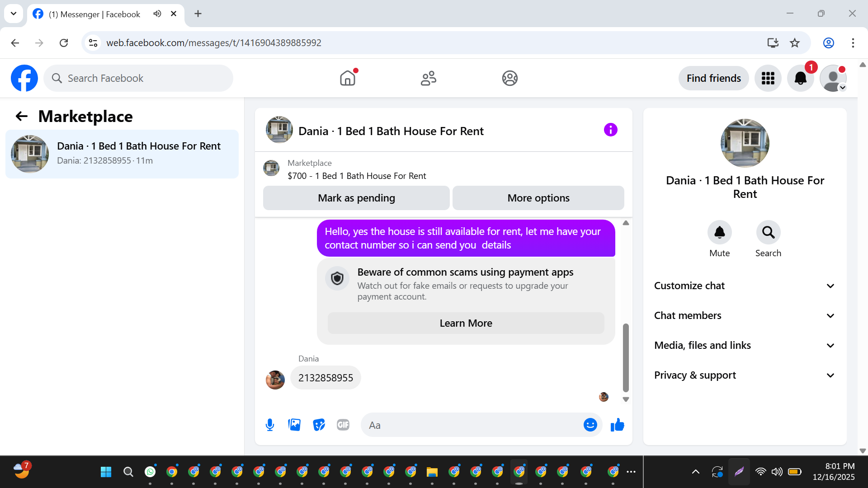Open the Windows Start menu

coord(106,472)
